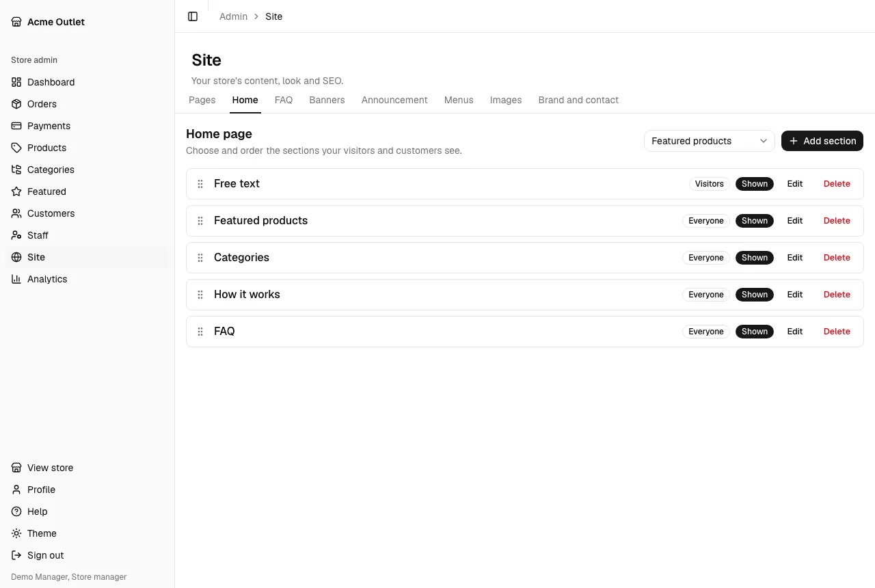
Task: Toggle the sidebar panel icon
Action: (193, 16)
